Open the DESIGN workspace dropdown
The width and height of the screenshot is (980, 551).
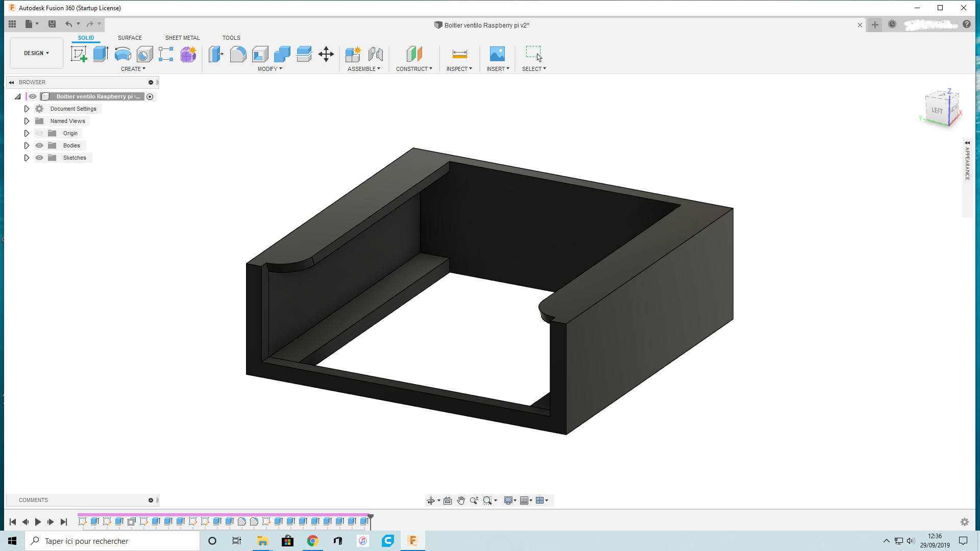[x=36, y=53]
